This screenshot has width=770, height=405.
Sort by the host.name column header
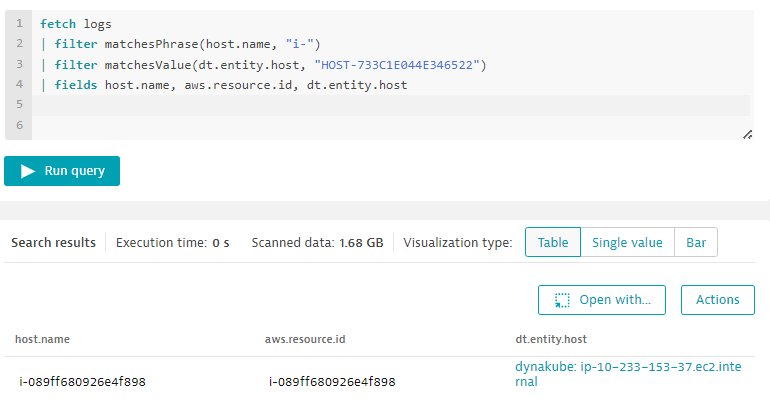[x=42, y=340]
